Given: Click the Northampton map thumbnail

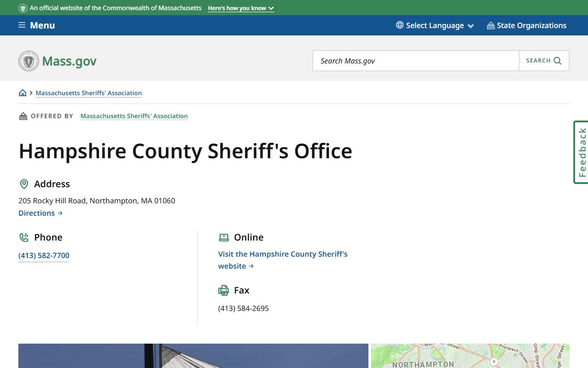Looking at the screenshot, I should (470, 356).
